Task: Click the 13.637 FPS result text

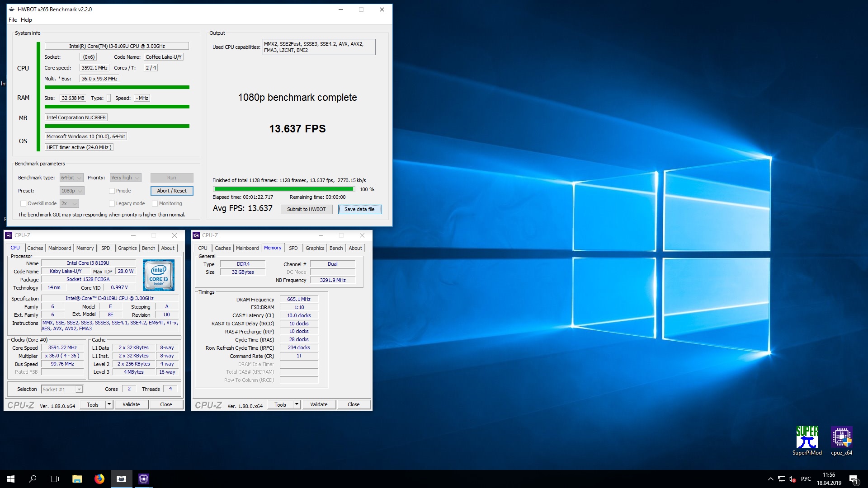Action: [297, 129]
